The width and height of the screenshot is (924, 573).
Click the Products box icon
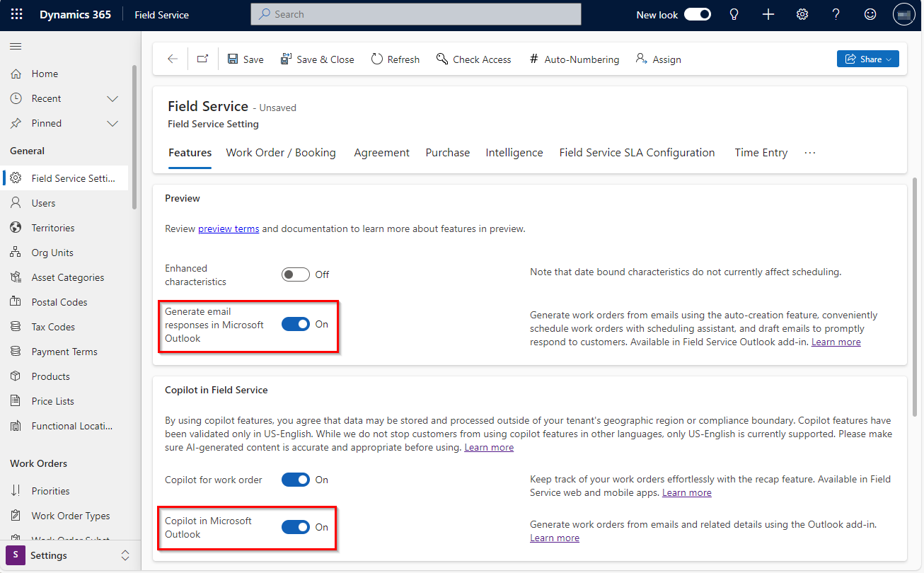coord(16,376)
